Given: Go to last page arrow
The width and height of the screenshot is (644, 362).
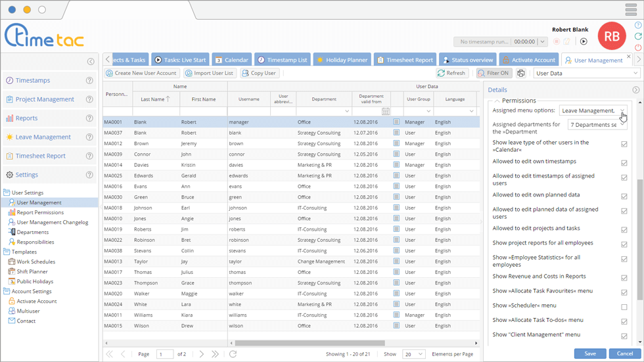Looking at the screenshot, I should 216,354.
